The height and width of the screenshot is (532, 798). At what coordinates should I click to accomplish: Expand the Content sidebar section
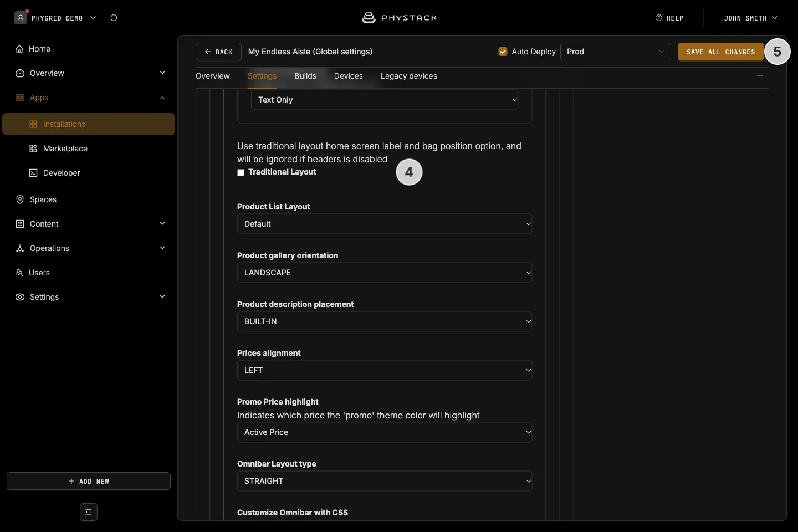[x=162, y=224]
